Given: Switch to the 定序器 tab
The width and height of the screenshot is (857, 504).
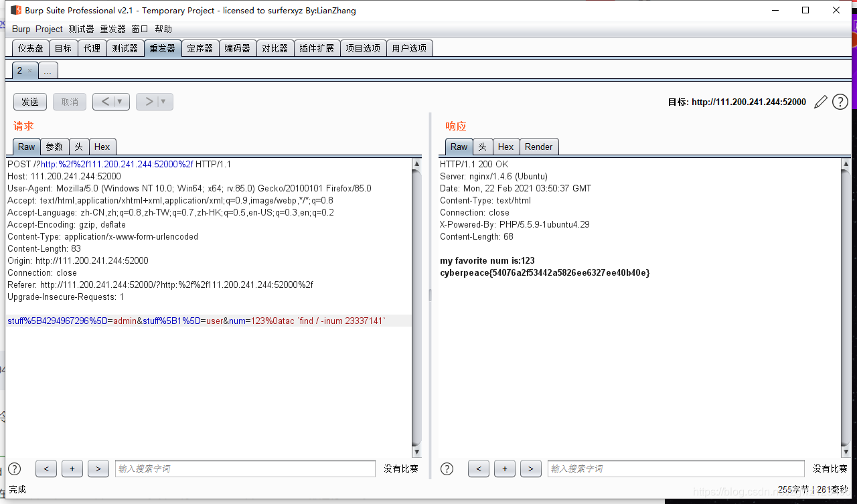Looking at the screenshot, I should (200, 48).
